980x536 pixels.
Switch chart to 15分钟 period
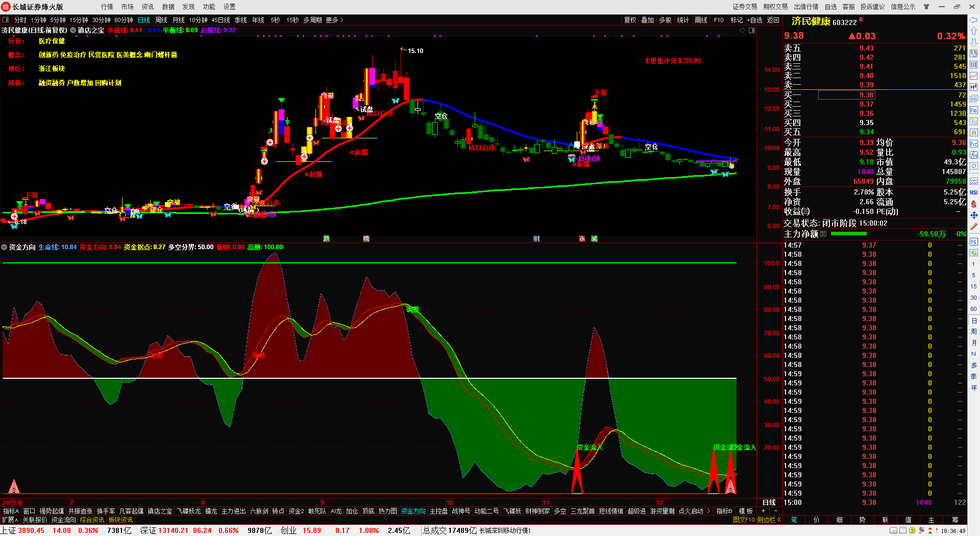(x=79, y=20)
